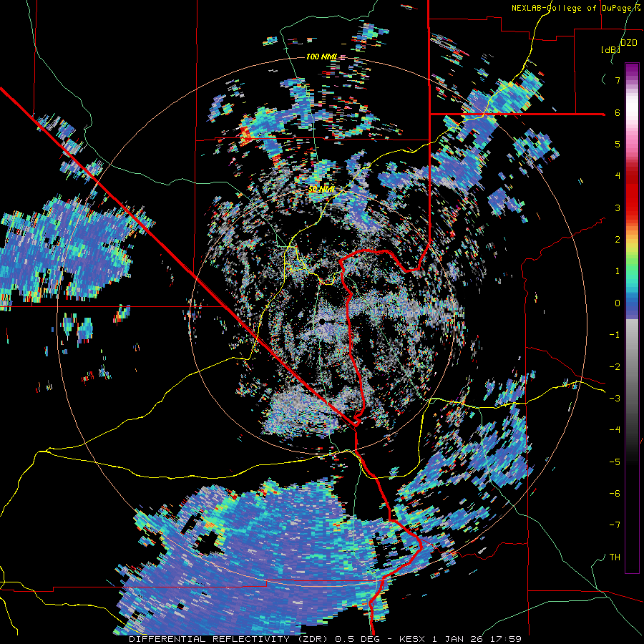Click the -4 value on the dB scale
644x644 pixels.
[x=615, y=430]
